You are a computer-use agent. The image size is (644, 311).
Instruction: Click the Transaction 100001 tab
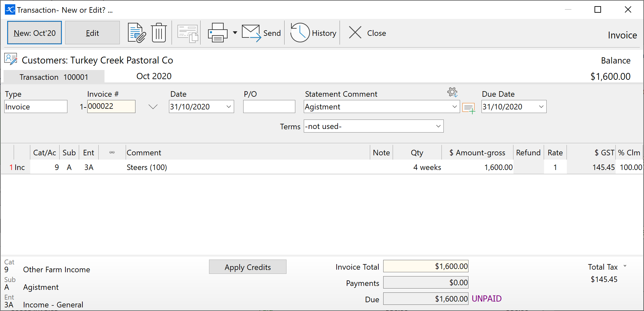point(54,77)
